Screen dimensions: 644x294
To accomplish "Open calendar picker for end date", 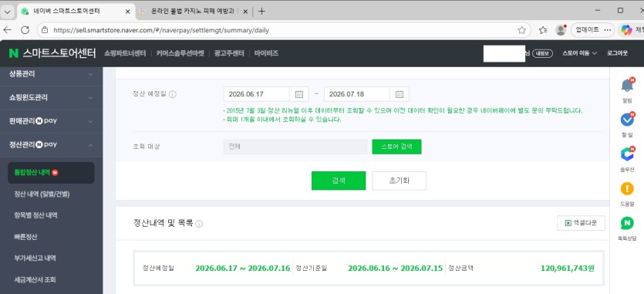I will (x=400, y=94).
